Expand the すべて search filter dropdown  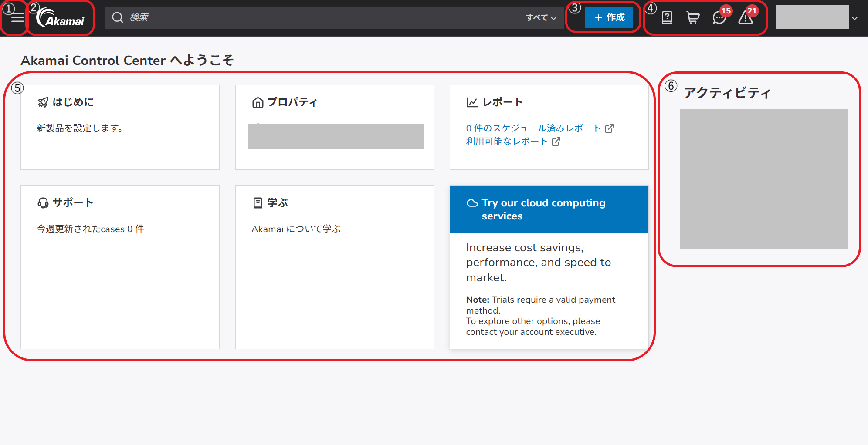[541, 18]
